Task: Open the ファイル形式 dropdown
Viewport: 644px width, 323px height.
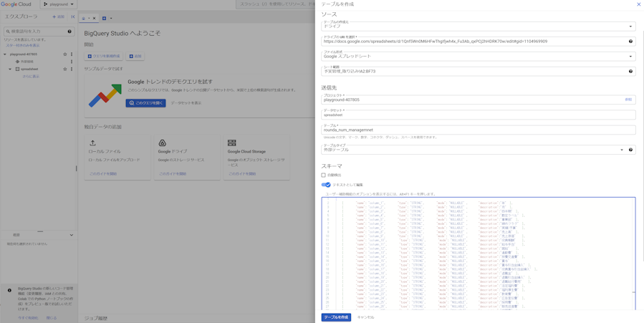Action: tap(478, 56)
